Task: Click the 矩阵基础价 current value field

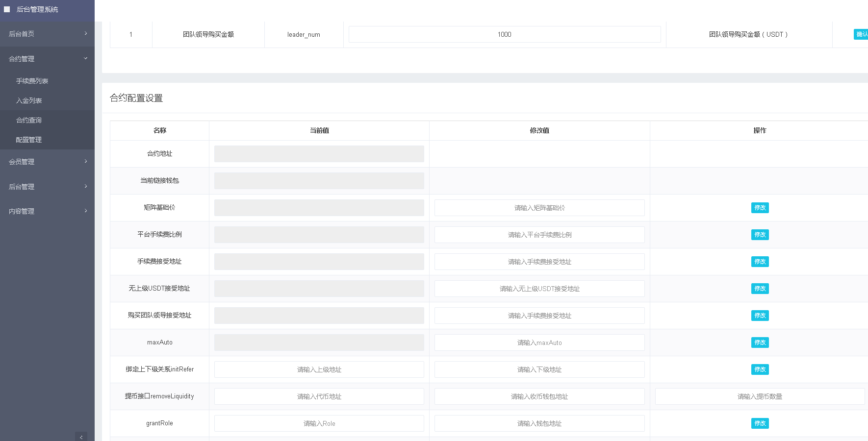Action: 319,208
